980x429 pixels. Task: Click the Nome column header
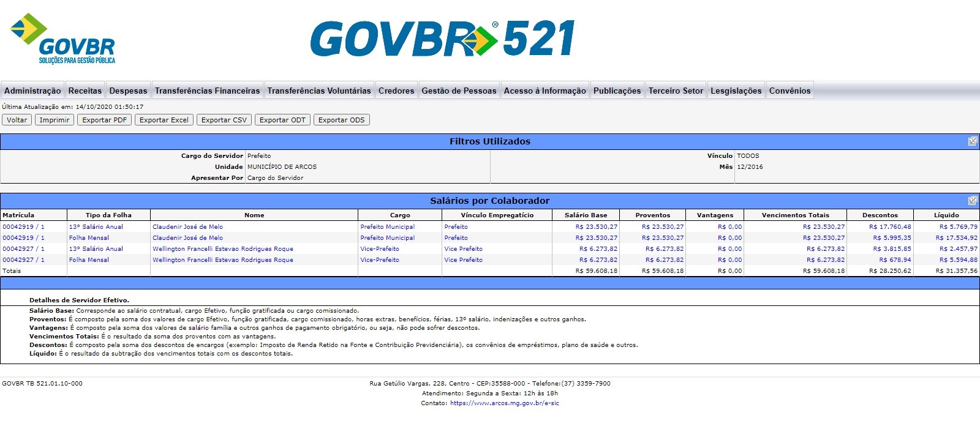pyautogui.click(x=254, y=215)
